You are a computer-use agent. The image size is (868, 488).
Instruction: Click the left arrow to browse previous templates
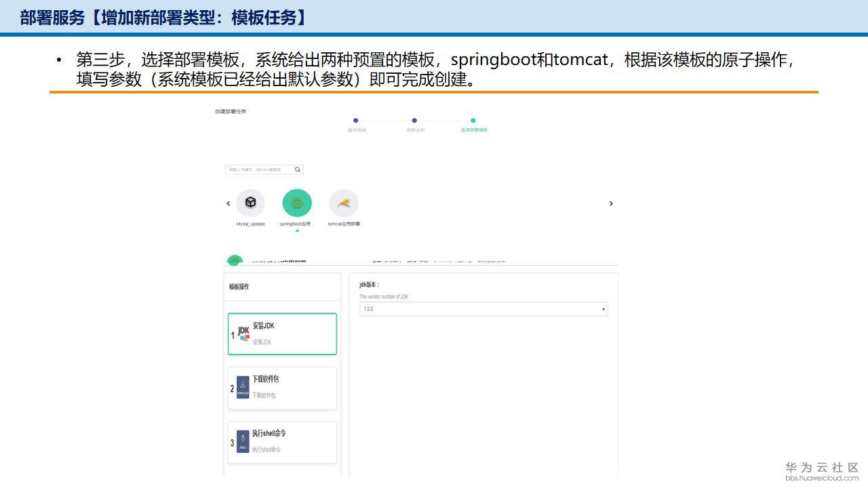point(228,203)
